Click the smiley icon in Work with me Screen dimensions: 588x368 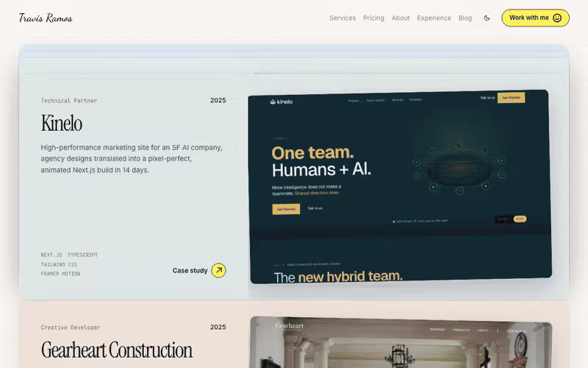[557, 18]
